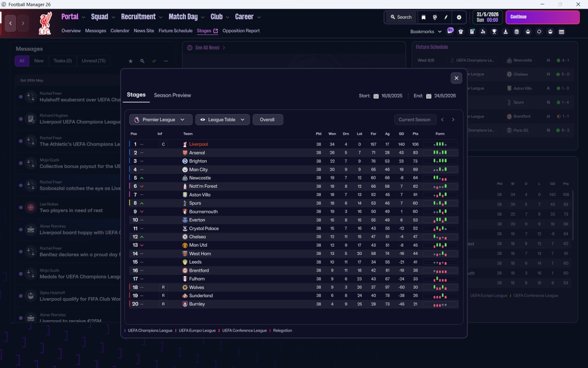This screenshot has height=368, width=588.
Task: Click Liverpool team name in league table
Action: point(198,144)
